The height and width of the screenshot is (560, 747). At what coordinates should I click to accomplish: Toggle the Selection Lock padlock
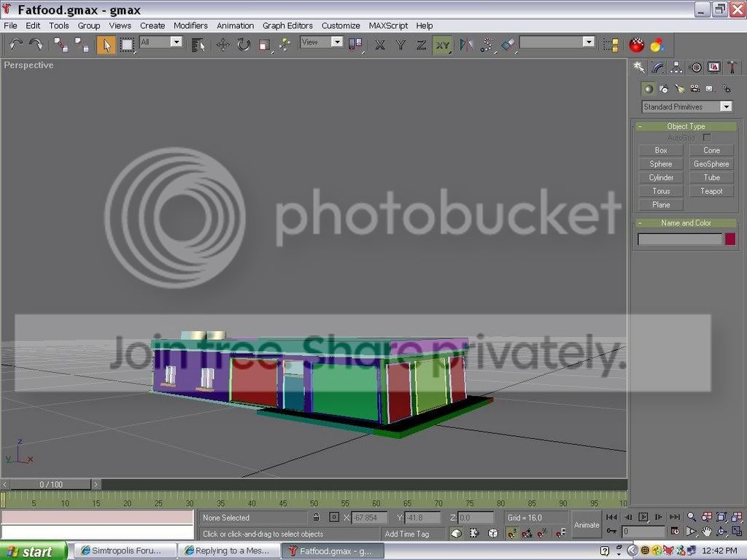[x=317, y=517]
